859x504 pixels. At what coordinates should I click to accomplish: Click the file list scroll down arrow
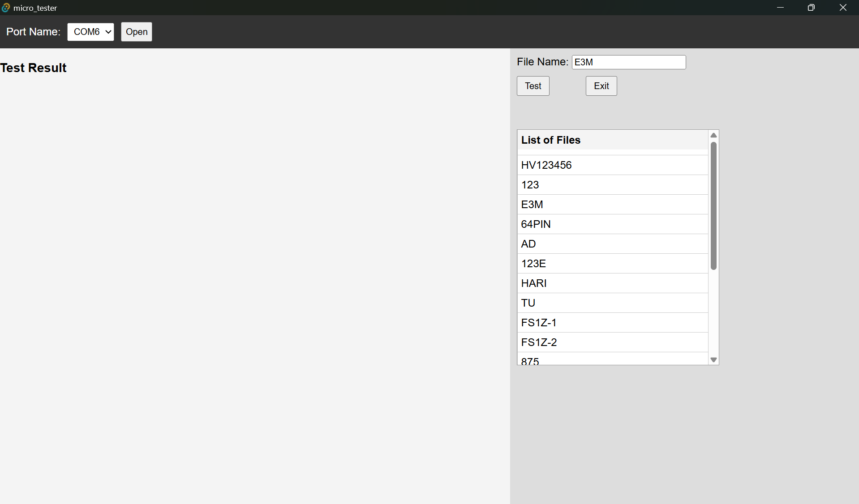713,360
